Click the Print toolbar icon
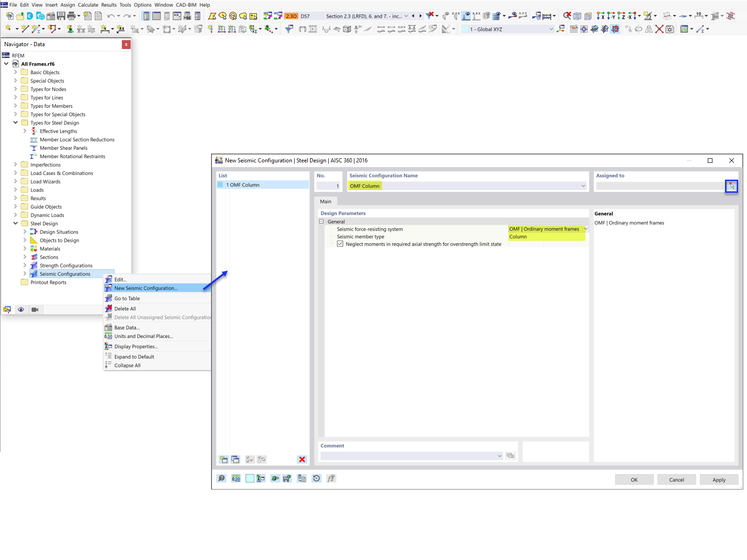747x560 pixels. pyautogui.click(x=71, y=16)
